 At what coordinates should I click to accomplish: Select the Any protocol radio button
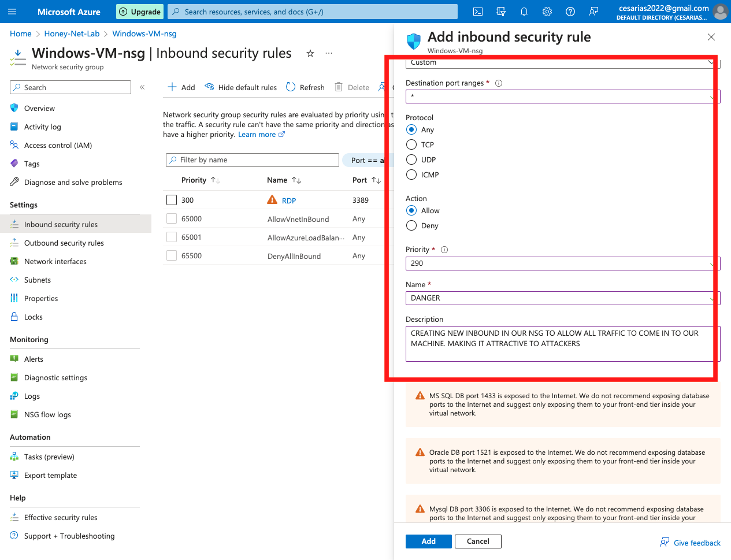pos(411,129)
